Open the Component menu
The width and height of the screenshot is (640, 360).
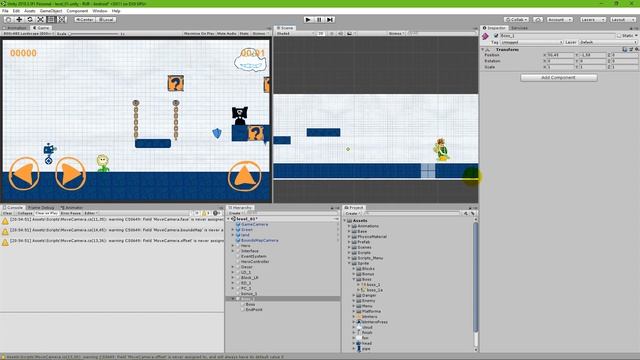point(77,11)
